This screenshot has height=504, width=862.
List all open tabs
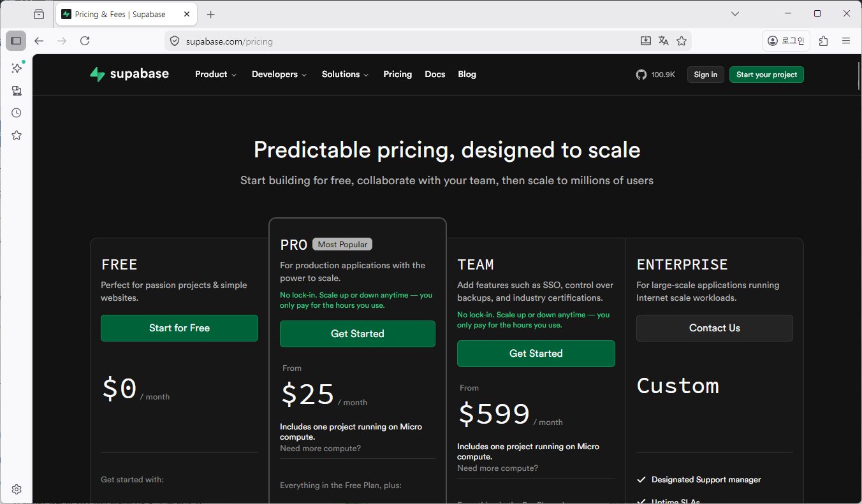coord(735,14)
